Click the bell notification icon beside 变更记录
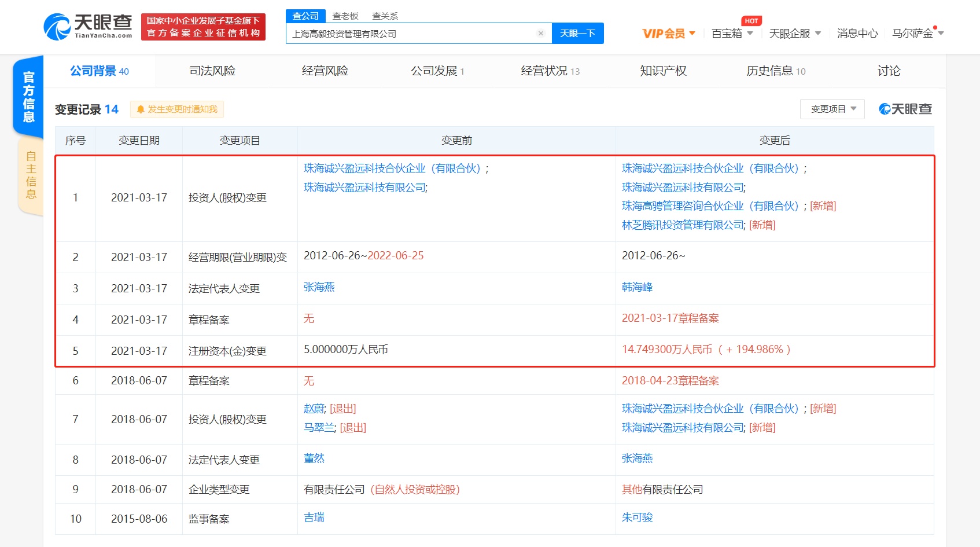This screenshot has height=547, width=980. [141, 109]
